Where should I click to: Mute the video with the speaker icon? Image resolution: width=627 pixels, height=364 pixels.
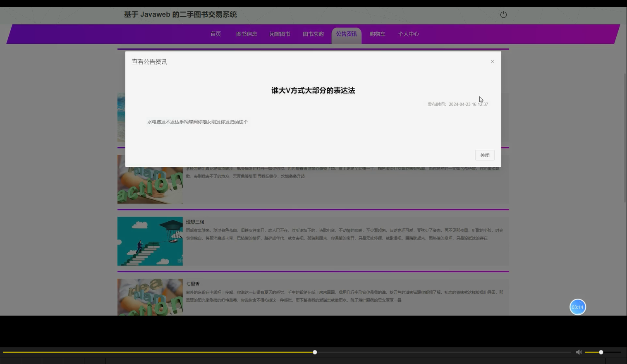pyautogui.click(x=579, y=352)
